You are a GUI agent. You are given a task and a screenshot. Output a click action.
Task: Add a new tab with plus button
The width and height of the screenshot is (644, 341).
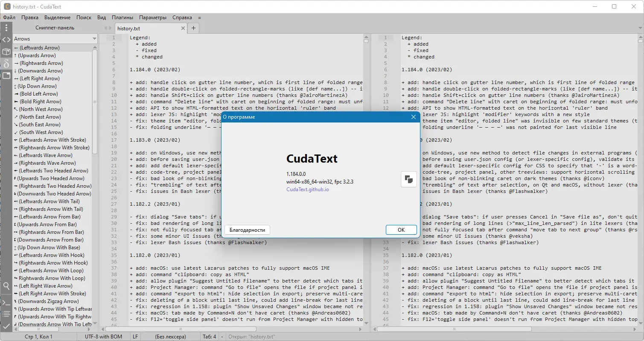pyautogui.click(x=193, y=28)
